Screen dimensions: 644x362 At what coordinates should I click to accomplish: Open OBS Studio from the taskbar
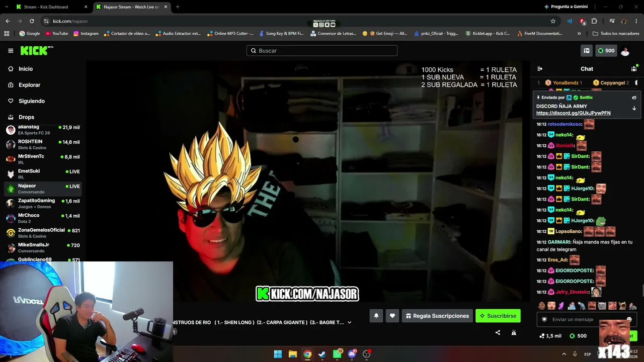pos(367,354)
